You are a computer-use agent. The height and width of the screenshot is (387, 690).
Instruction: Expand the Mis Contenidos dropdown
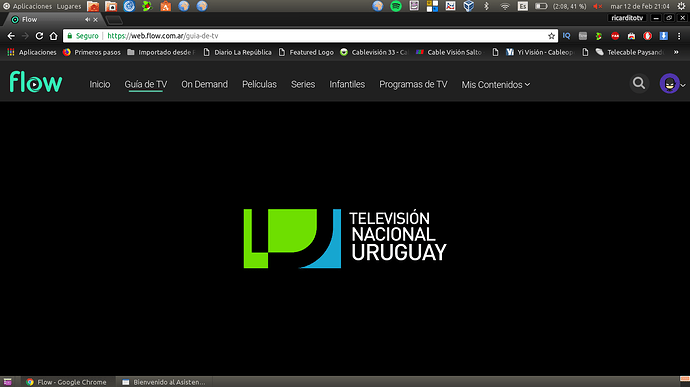pyautogui.click(x=495, y=85)
